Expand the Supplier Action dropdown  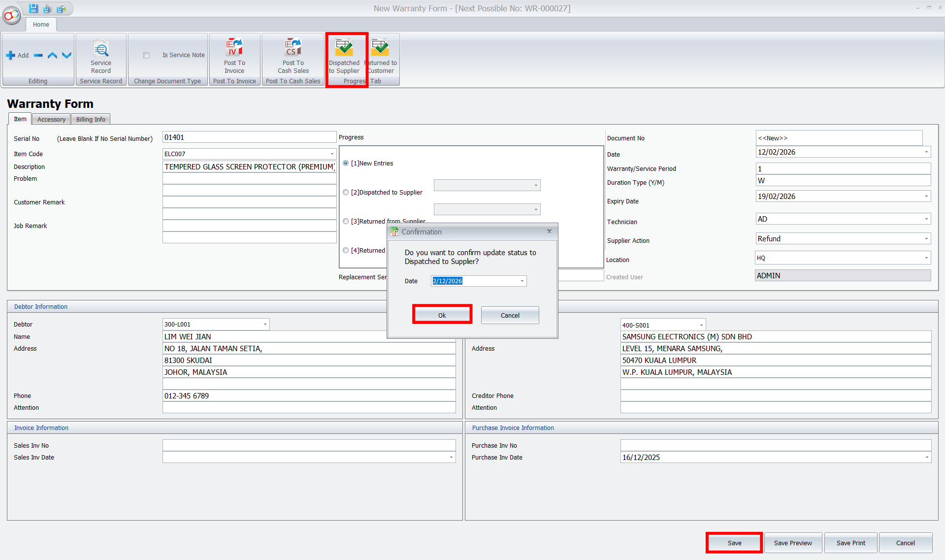click(926, 239)
